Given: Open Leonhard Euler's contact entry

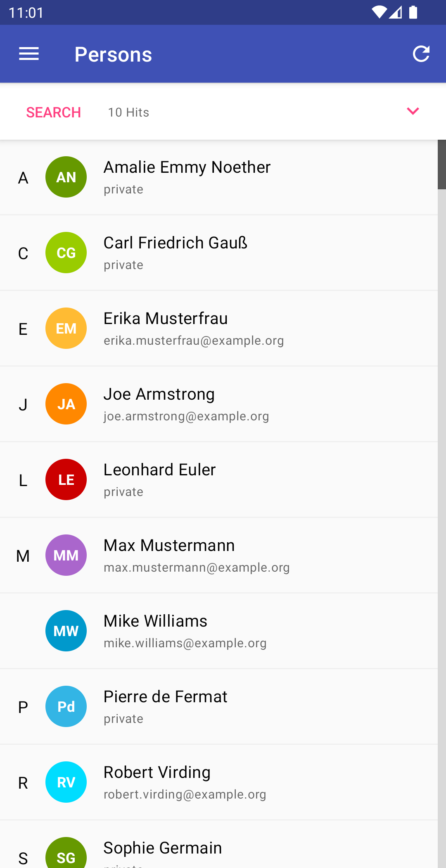Looking at the screenshot, I should 159,470.
